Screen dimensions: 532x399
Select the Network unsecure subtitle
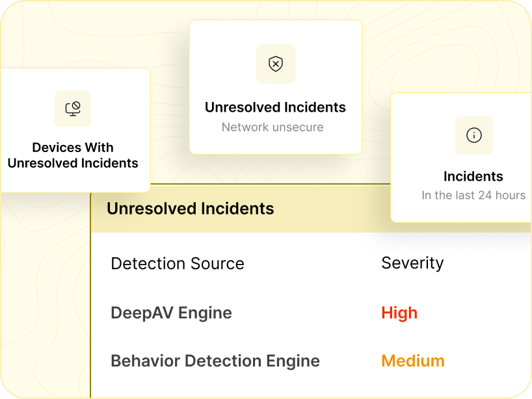273,127
